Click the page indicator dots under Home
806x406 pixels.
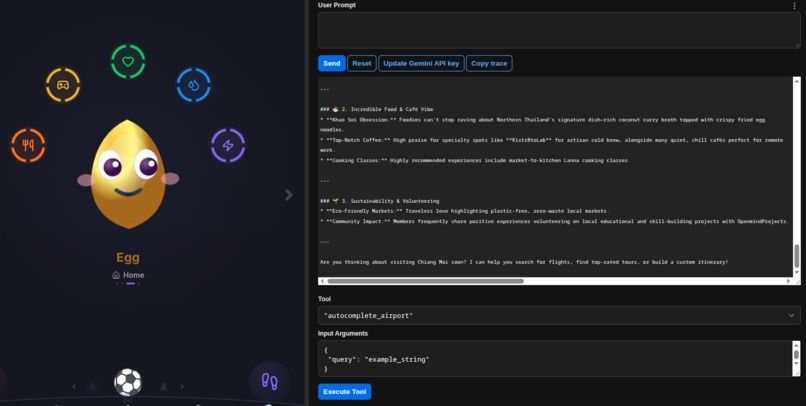pos(129,284)
